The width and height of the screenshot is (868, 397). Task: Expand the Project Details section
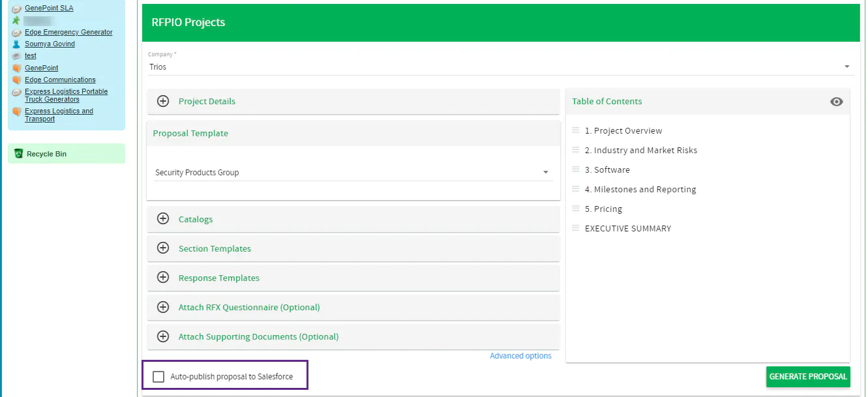[x=163, y=101]
